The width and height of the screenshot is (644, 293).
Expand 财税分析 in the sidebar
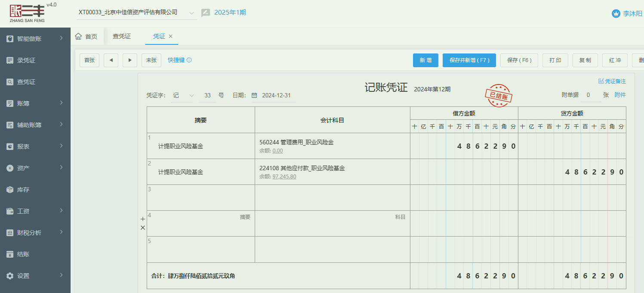coord(35,233)
